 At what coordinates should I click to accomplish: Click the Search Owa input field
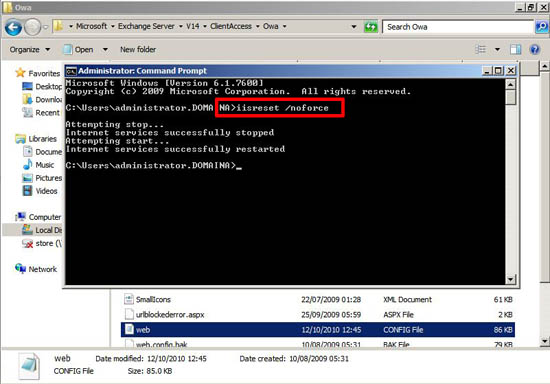pos(458,27)
